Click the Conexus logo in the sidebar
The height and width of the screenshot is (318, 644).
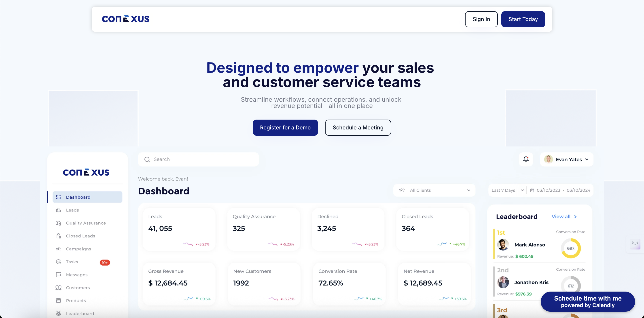click(86, 172)
